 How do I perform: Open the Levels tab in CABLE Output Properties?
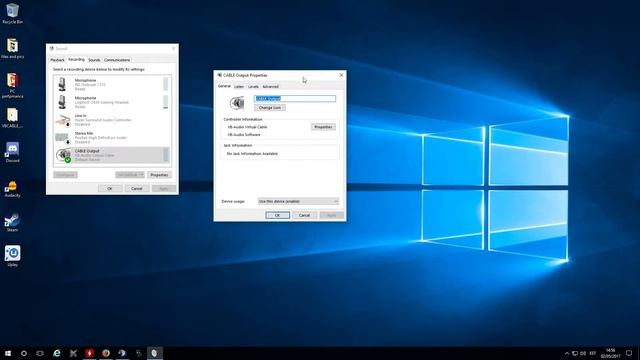[x=253, y=87]
